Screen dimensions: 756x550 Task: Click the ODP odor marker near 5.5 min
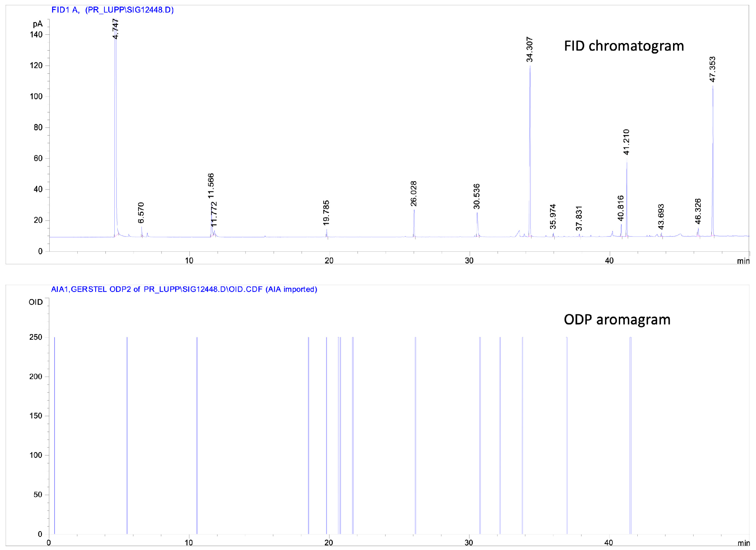[127, 436]
